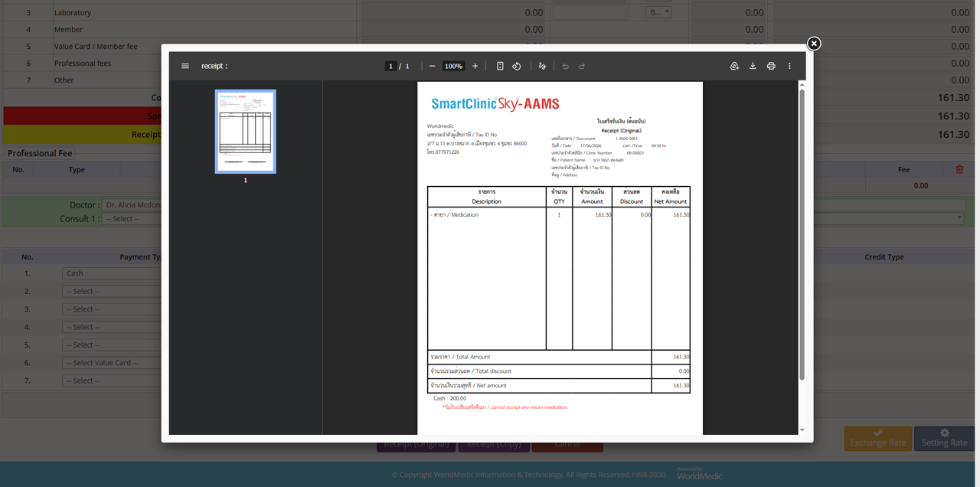The width and height of the screenshot is (980, 487).
Task: Click the Medication line on receipt
Action: [455, 215]
